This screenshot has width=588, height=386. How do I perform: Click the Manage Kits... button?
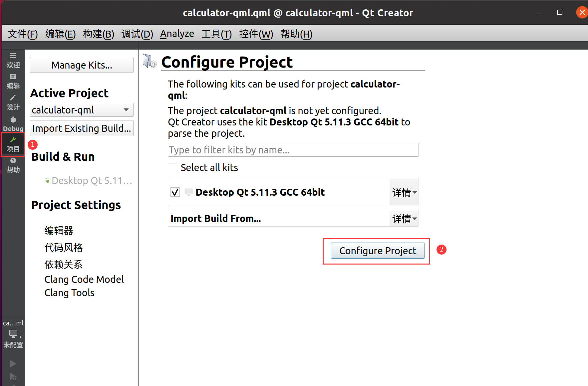click(x=82, y=65)
